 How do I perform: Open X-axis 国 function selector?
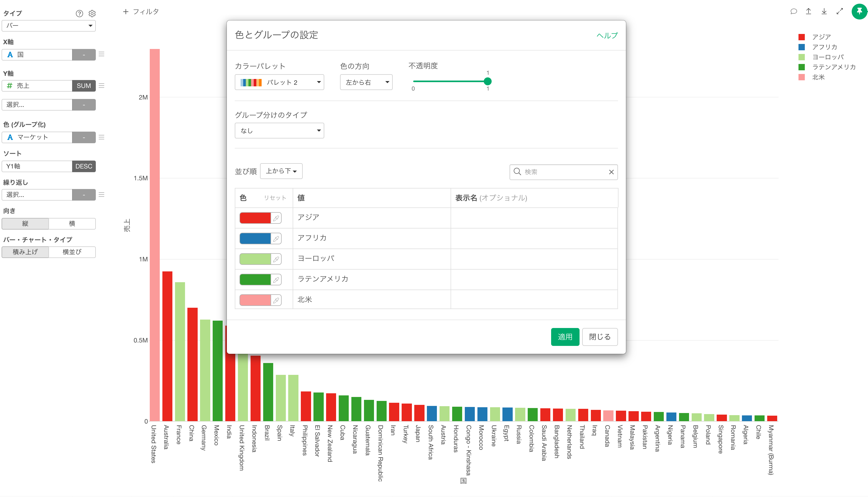coord(84,54)
